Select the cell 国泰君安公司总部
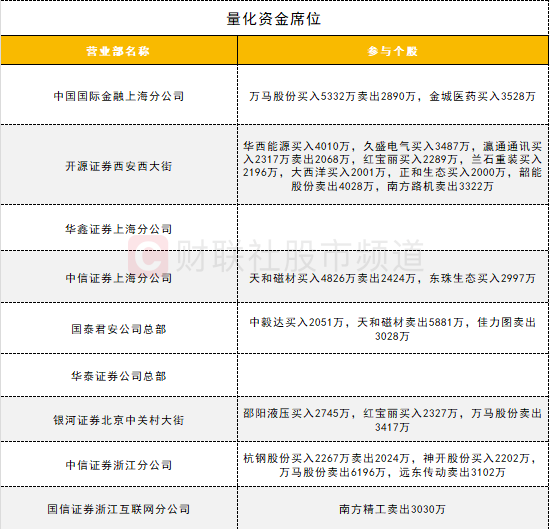Image resolution: width=550 pixels, height=529 pixels. [x=119, y=329]
